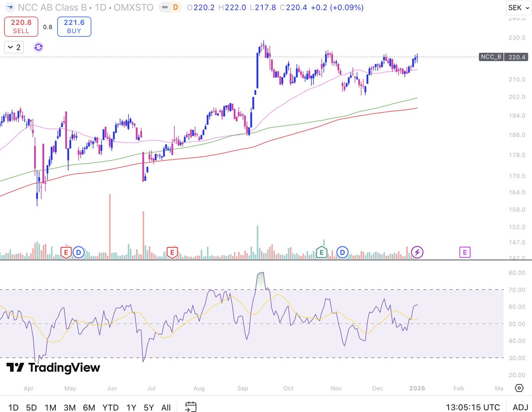The width and height of the screenshot is (532, 412).
Task: Click the 0.8 spread value
Action: pyautogui.click(x=47, y=27)
